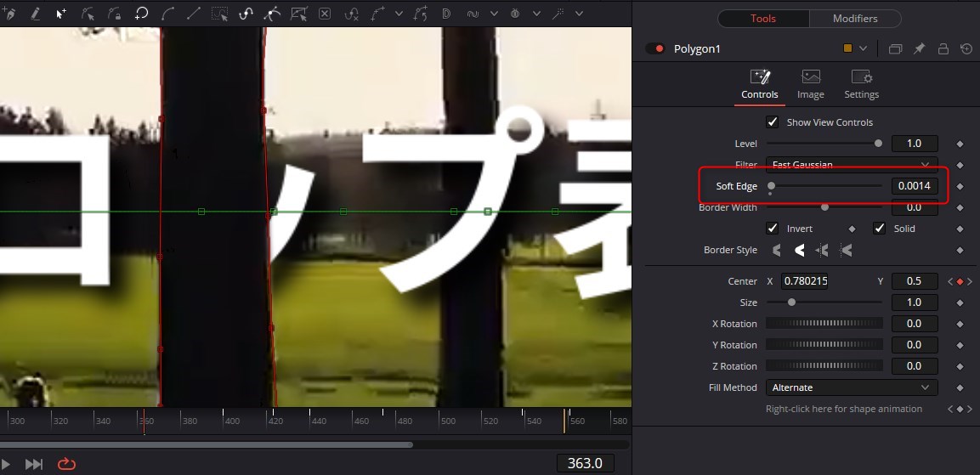Image resolution: width=980 pixels, height=475 pixels.
Task: Open the Controls tab
Action: [x=759, y=85]
